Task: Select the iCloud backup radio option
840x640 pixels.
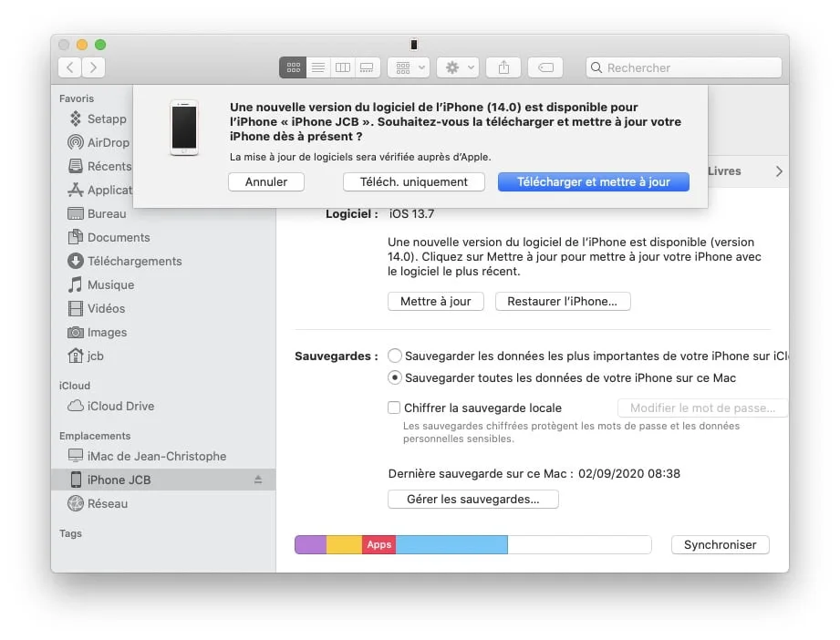Action: [x=395, y=356]
